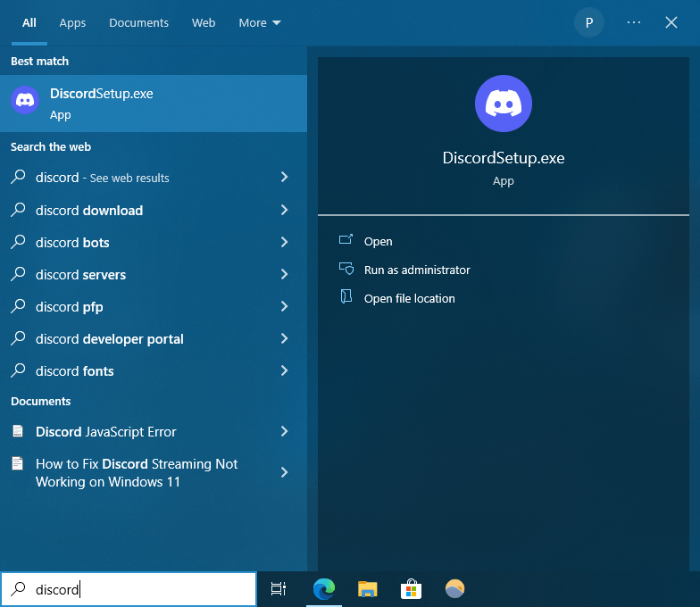Switch to the Apps tab
The image size is (700, 607).
72,23
